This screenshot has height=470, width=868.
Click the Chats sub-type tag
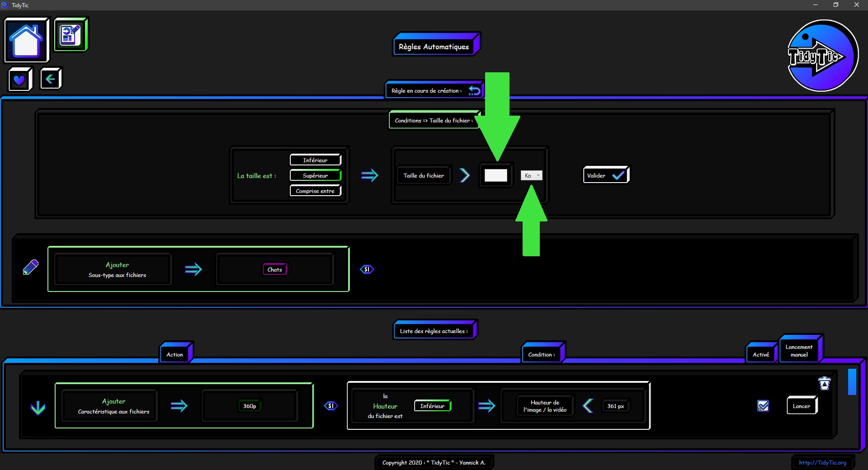274,269
